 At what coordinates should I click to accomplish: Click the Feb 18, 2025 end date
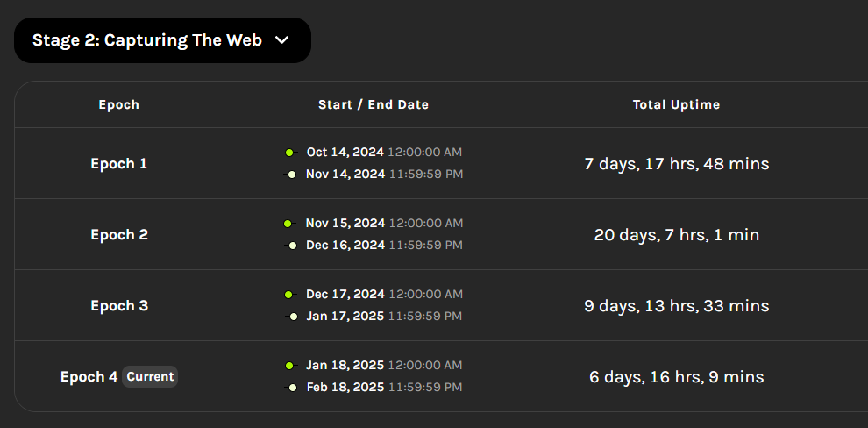(x=345, y=388)
